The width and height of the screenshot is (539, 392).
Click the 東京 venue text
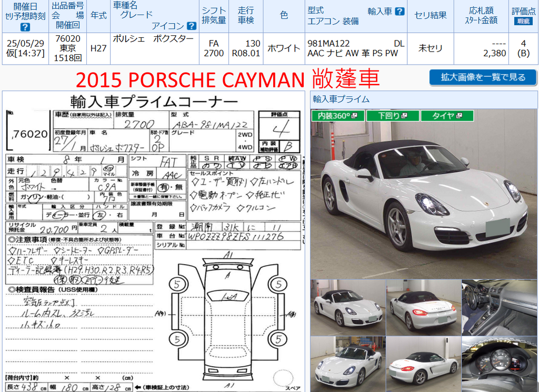[68, 48]
